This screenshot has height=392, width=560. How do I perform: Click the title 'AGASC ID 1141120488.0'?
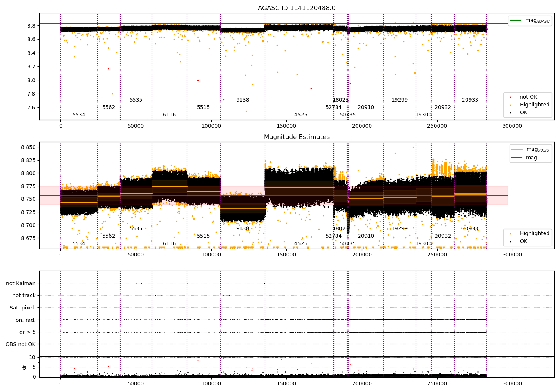(296, 8)
